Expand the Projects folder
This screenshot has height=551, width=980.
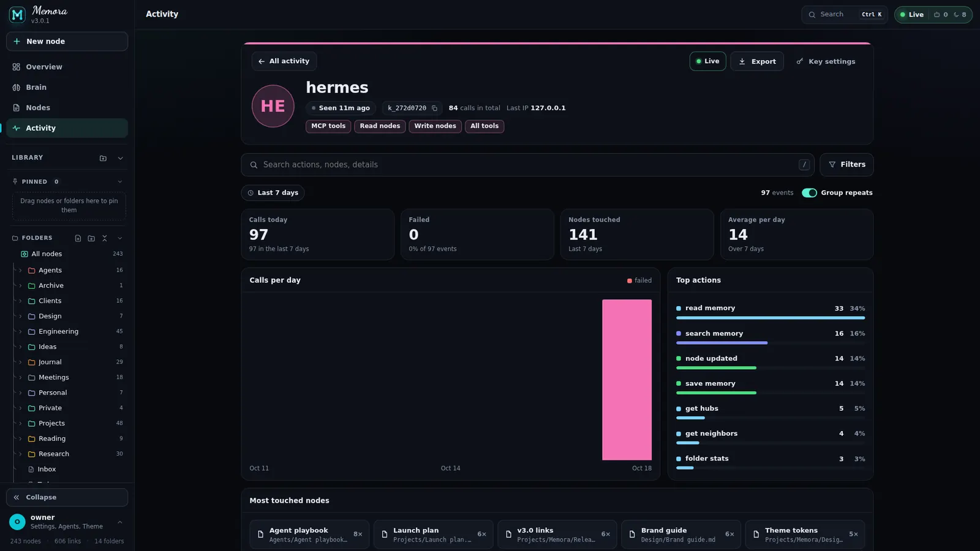click(20, 423)
